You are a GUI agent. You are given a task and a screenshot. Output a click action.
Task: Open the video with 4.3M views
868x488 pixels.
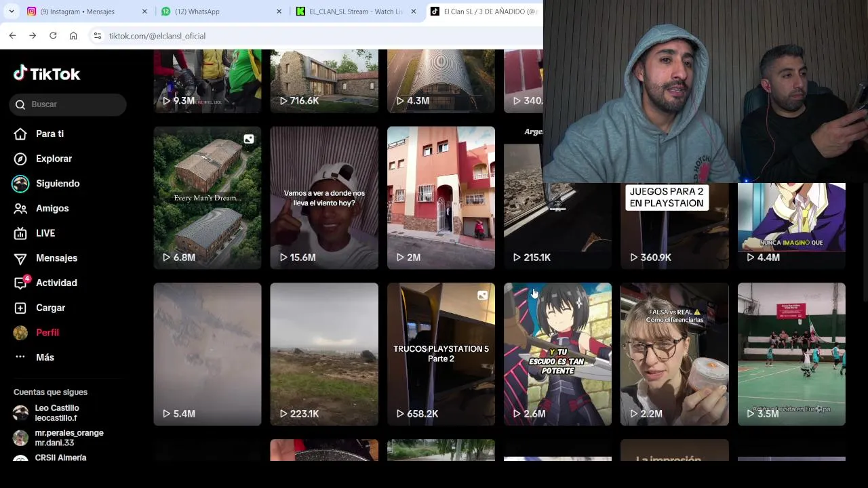pyautogui.click(x=441, y=81)
